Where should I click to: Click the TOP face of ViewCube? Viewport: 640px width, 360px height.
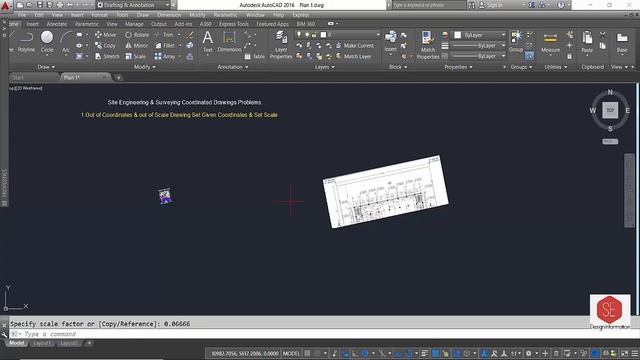tap(610, 110)
